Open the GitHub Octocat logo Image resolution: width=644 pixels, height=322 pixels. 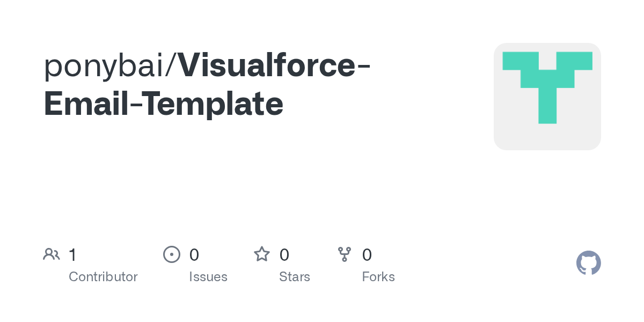pos(589,263)
